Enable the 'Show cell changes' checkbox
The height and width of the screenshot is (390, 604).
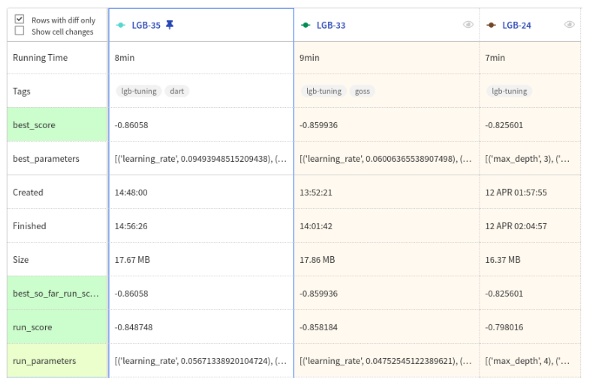click(x=19, y=31)
